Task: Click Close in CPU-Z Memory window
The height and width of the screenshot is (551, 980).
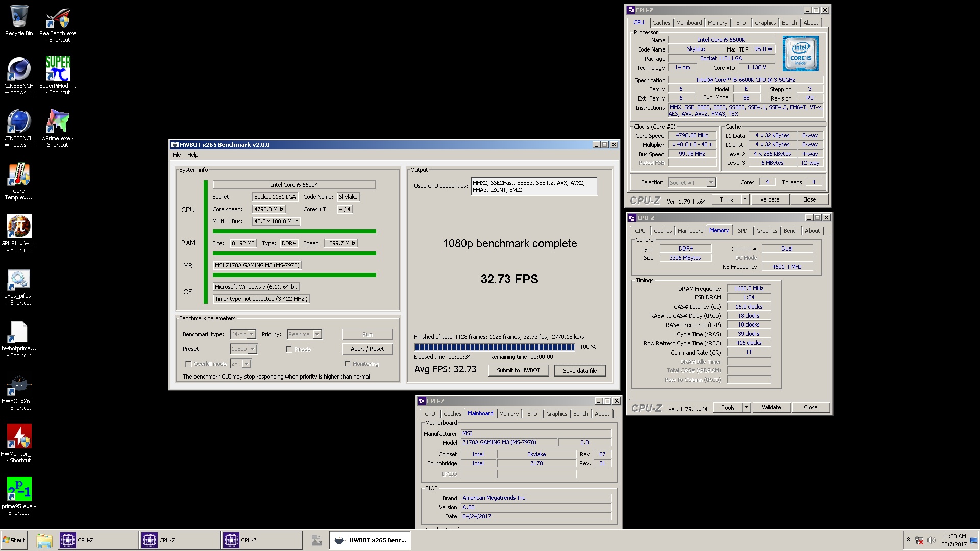Action: coord(810,407)
